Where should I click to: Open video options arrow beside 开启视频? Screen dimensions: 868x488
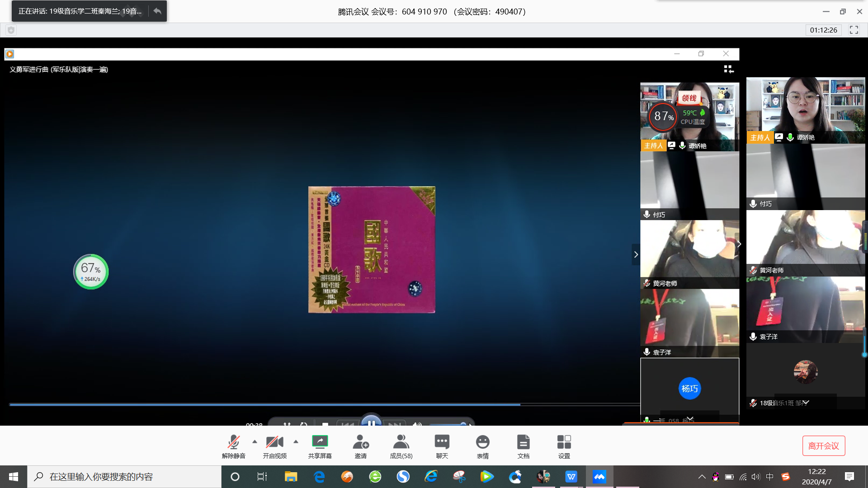[296, 441]
